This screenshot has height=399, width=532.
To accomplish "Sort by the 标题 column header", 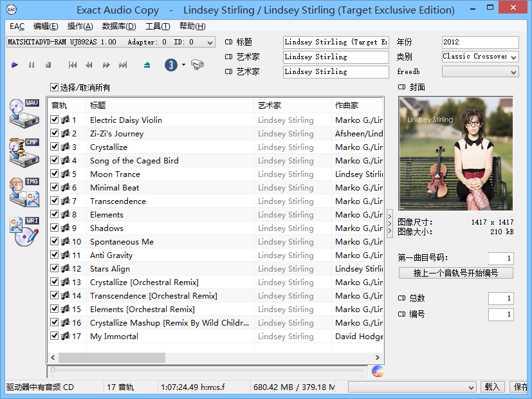I will click(170, 105).
